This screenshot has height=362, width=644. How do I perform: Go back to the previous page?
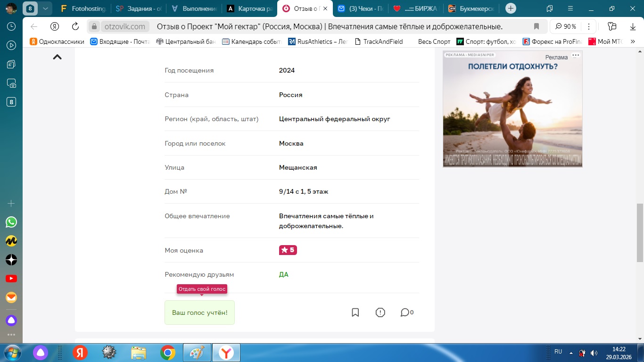(x=34, y=26)
